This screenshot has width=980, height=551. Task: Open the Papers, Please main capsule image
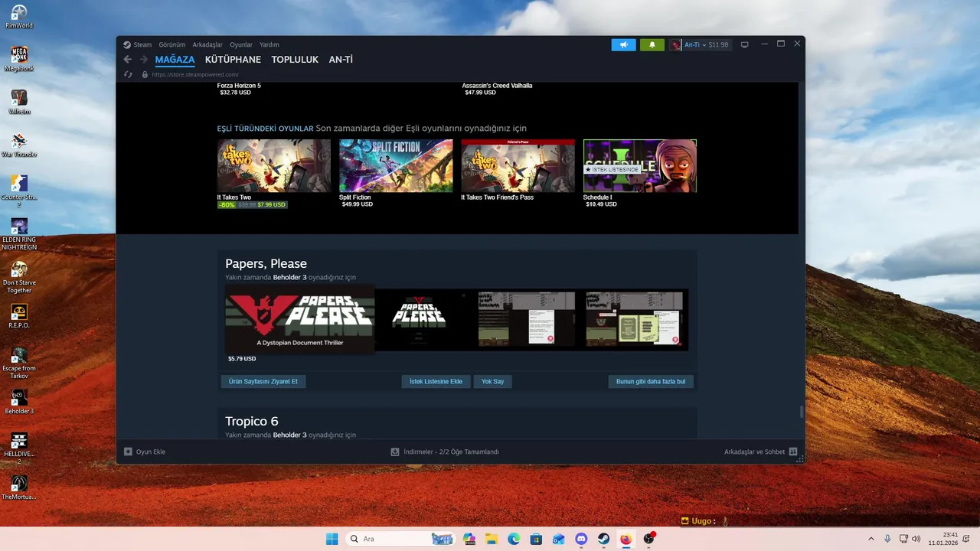(x=299, y=320)
